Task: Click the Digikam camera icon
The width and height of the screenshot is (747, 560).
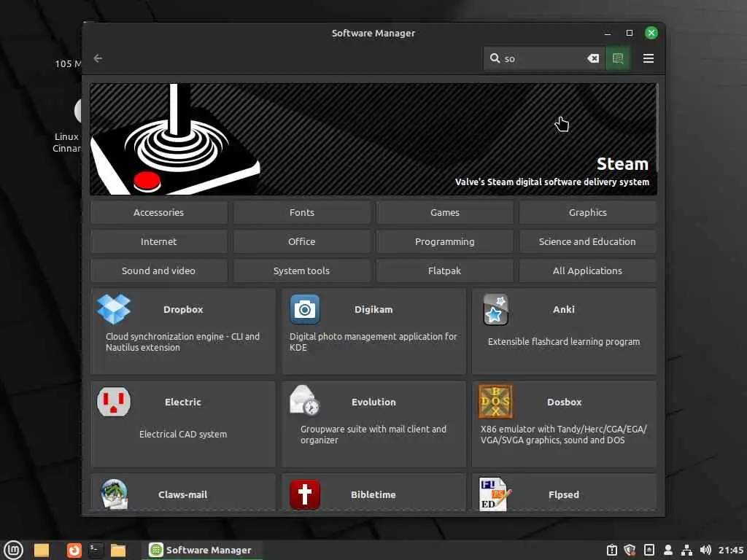Action: pyautogui.click(x=305, y=309)
